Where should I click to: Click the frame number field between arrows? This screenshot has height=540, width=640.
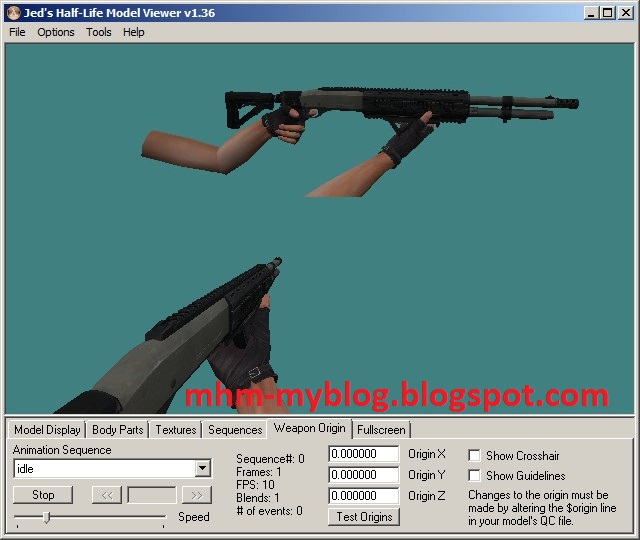click(x=152, y=495)
